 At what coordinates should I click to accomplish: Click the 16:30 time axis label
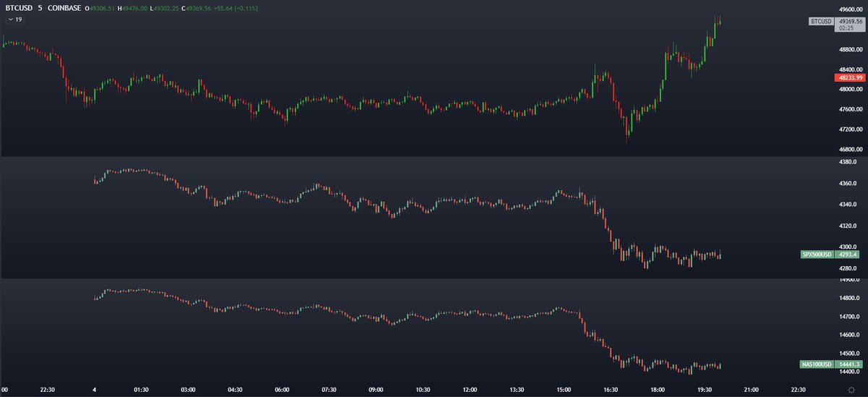[x=611, y=389]
